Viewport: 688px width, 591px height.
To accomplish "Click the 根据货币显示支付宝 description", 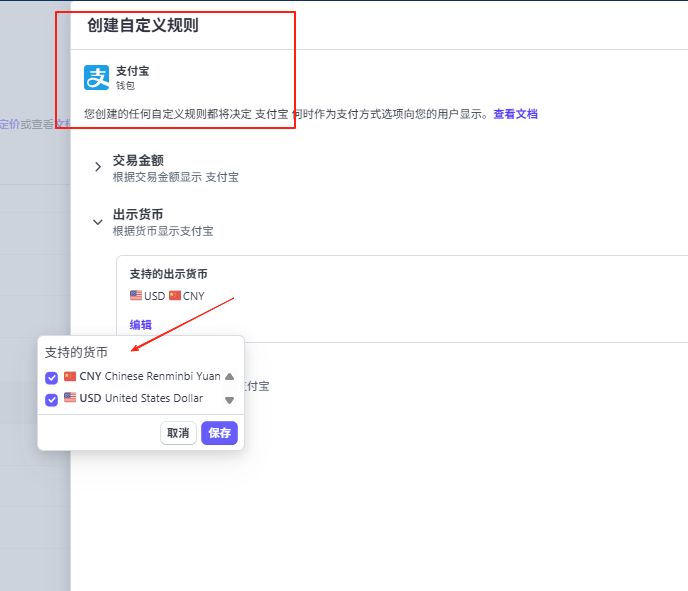I will click(x=163, y=231).
